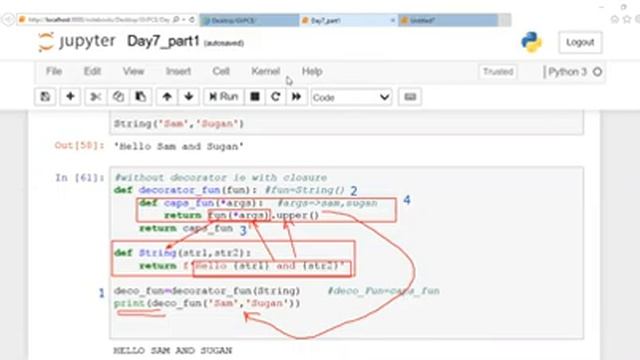Copy selected cells icon

(x=118, y=97)
